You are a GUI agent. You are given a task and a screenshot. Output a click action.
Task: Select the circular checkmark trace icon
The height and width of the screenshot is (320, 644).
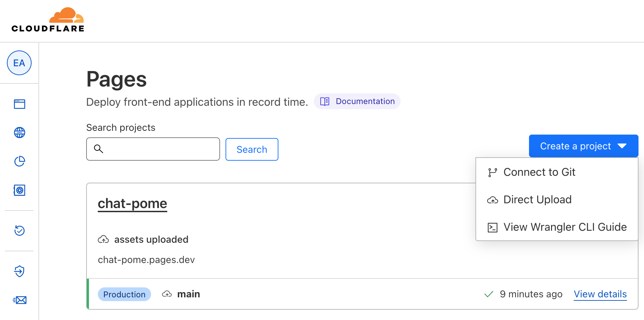click(20, 230)
